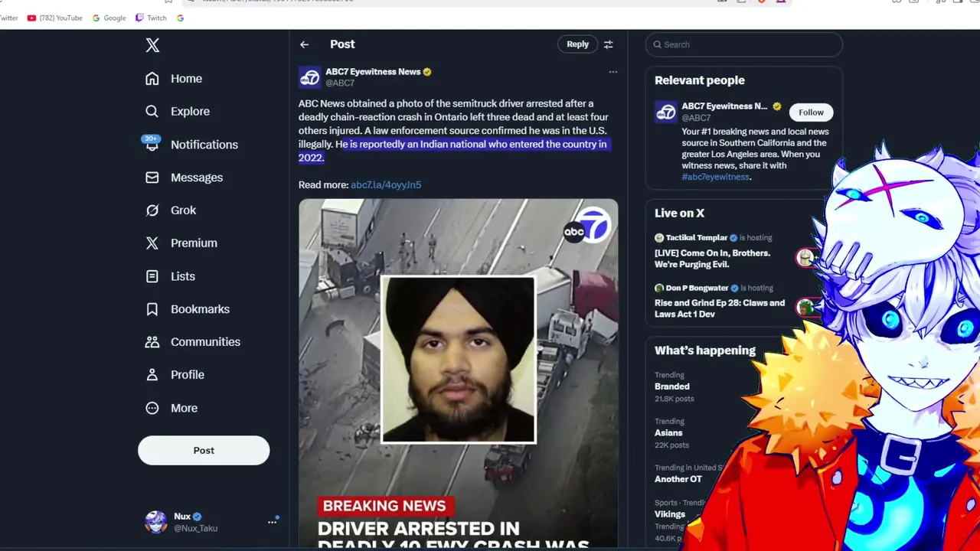Open Bookmarks icon in sidebar

[x=152, y=308]
